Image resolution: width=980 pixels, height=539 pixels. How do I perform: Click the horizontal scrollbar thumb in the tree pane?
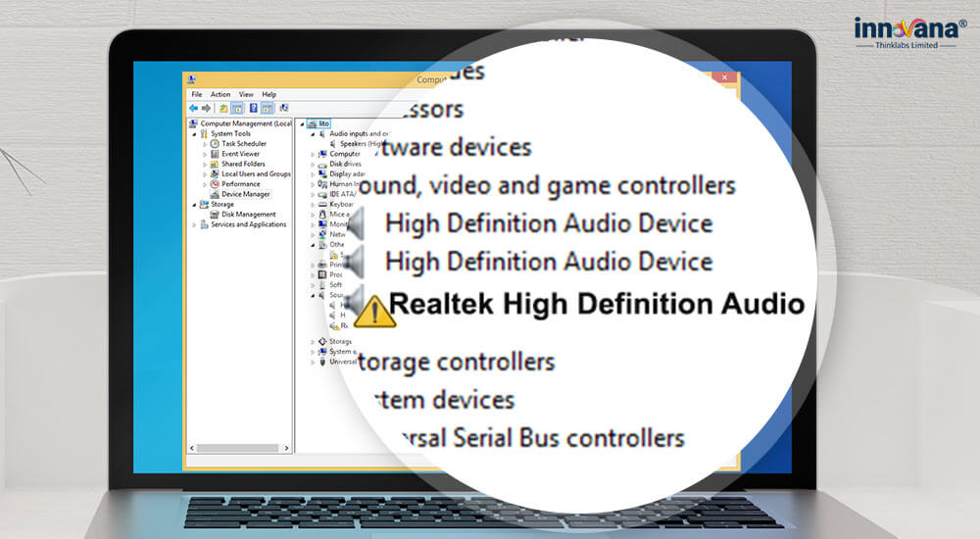237,448
